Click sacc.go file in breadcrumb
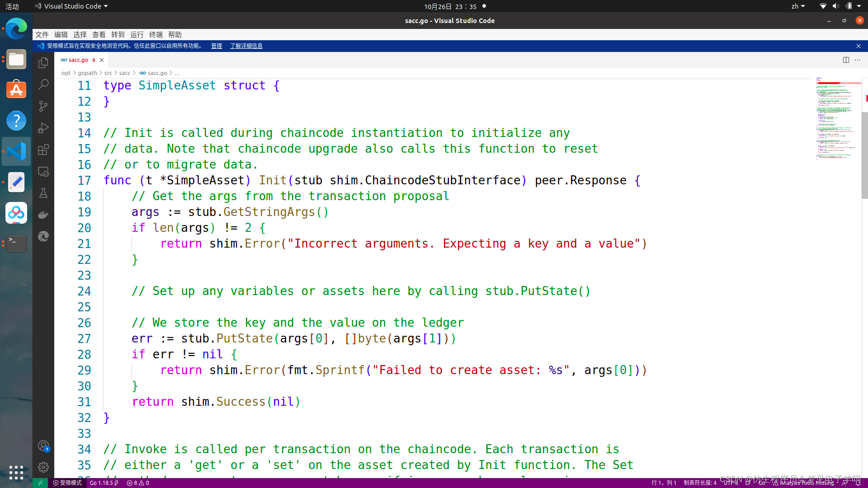Viewport: 868px width, 488px height. 153,73
